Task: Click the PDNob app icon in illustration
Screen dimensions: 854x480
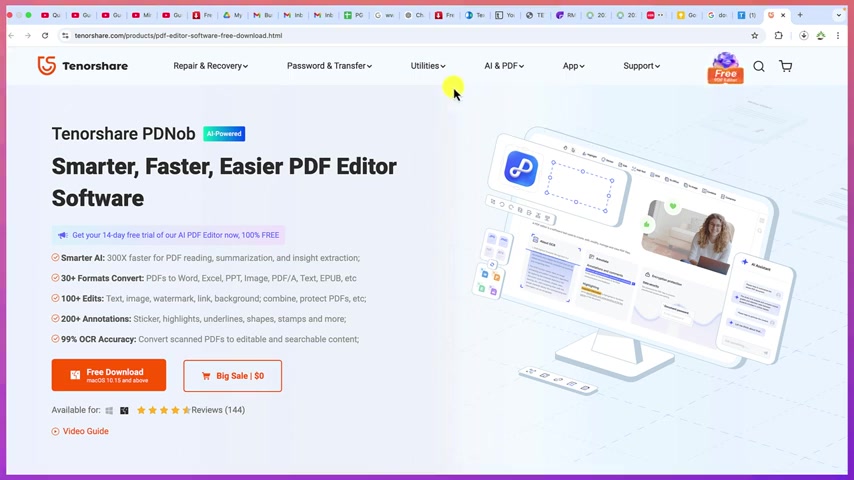Action: click(521, 169)
